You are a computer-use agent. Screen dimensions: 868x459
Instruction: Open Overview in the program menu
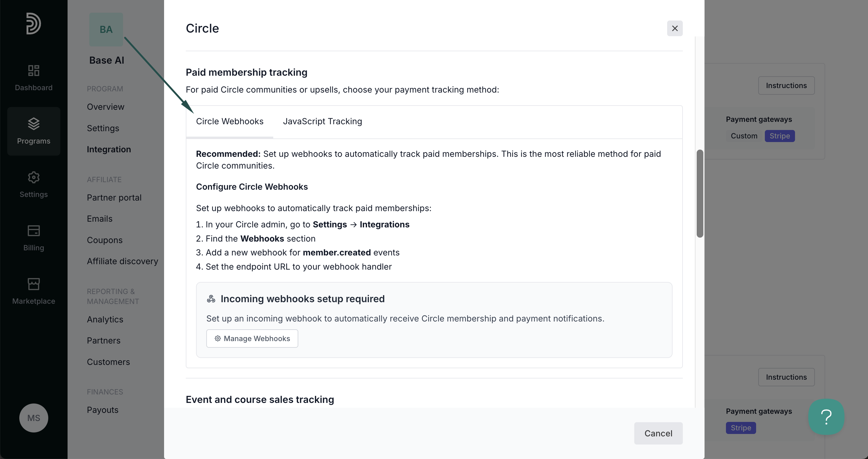tap(106, 107)
